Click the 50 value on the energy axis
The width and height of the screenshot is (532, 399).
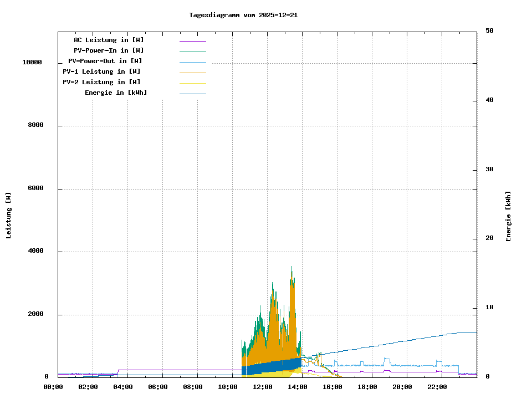click(x=489, y=31)
